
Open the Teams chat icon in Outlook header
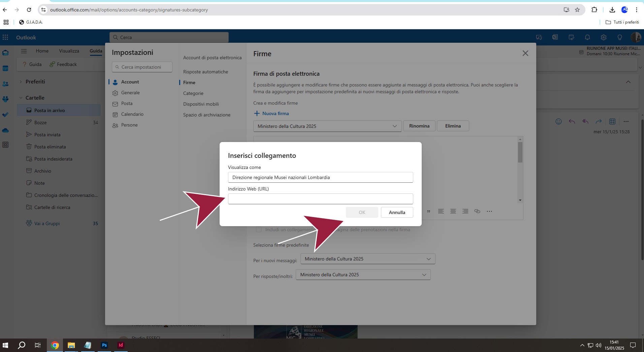tap(539, 37)
